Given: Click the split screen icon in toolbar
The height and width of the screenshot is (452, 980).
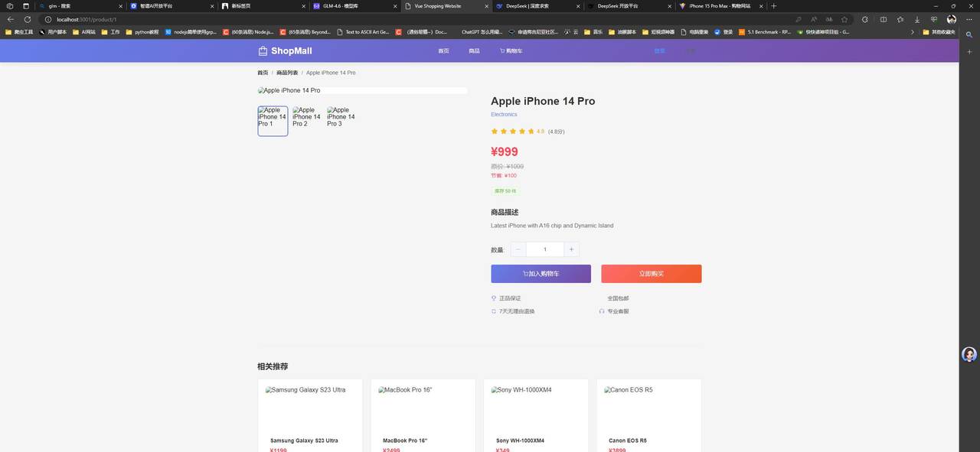Looking at the screenshot, I should coord(884,19).
